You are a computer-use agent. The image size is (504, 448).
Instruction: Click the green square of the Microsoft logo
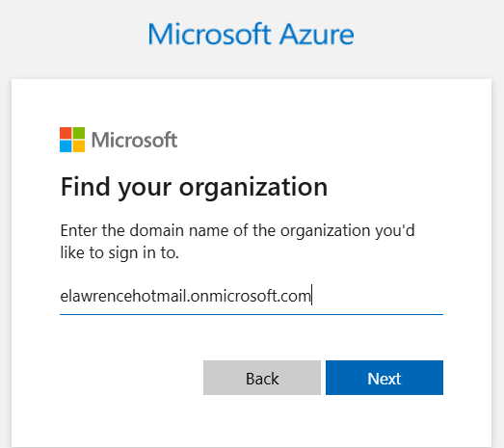click(x=79, y=133)
